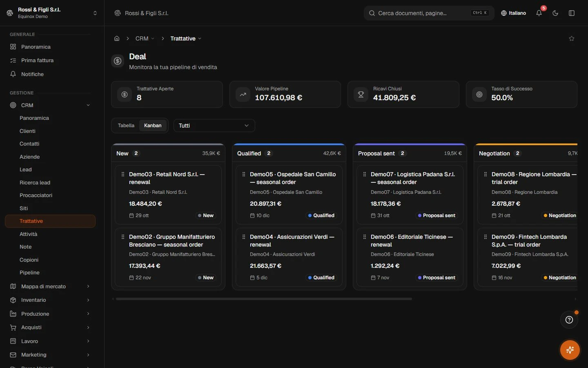This screenshot has width=588, height=368.
Task: Open the help question mark button
Action: (x=569, y=320)
